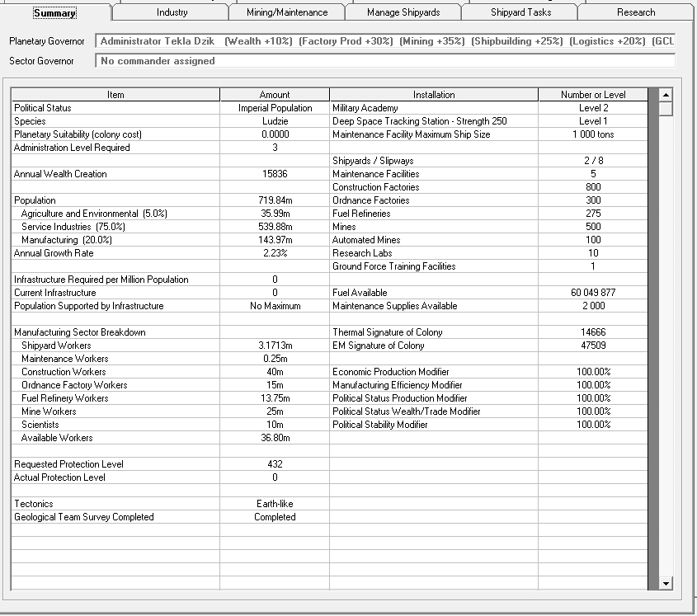Image resolution: width=697 pixels, height=616 pixels.
Task: Click the Item column header
Action: click(x=115, y=95)
